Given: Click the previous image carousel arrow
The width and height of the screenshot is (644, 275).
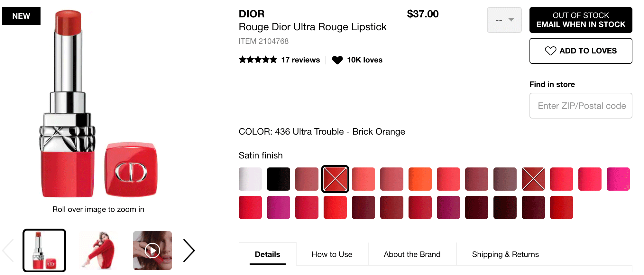Looking at the screenshot, I should [8, 251].
